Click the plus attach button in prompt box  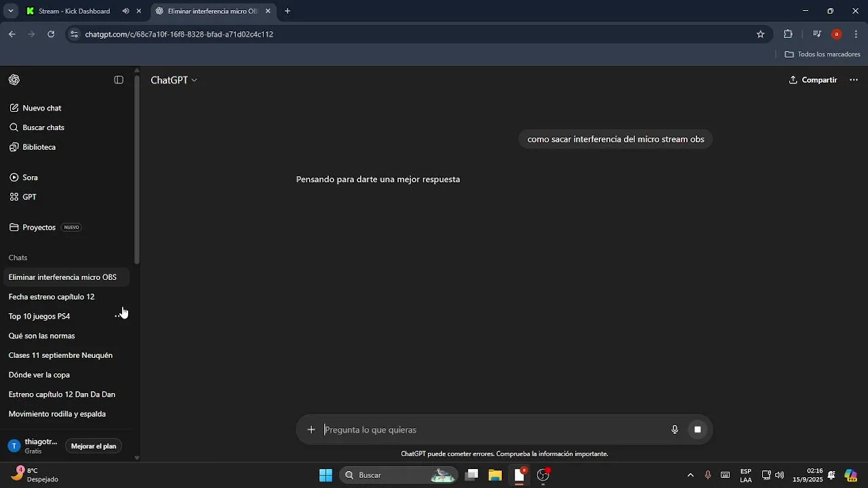pos(311,430)
